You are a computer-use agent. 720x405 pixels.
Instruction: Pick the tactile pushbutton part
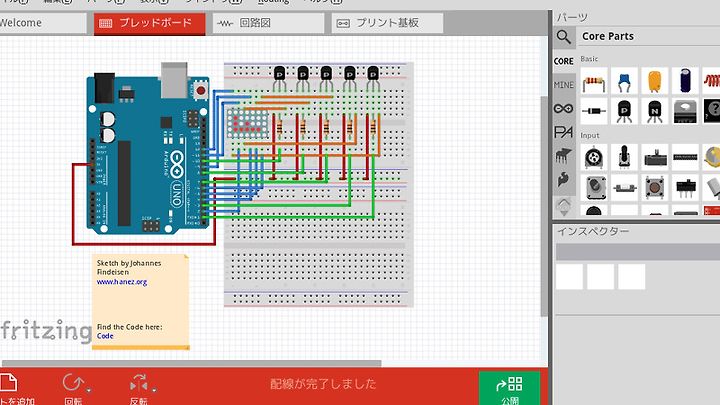[x=655, y=188]
